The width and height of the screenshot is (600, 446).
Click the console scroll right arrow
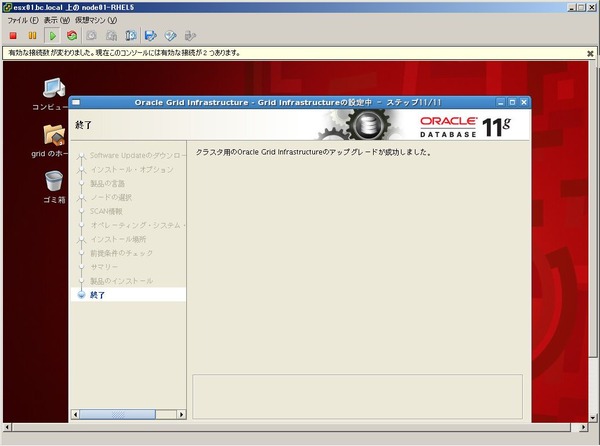tap(584, 427)
